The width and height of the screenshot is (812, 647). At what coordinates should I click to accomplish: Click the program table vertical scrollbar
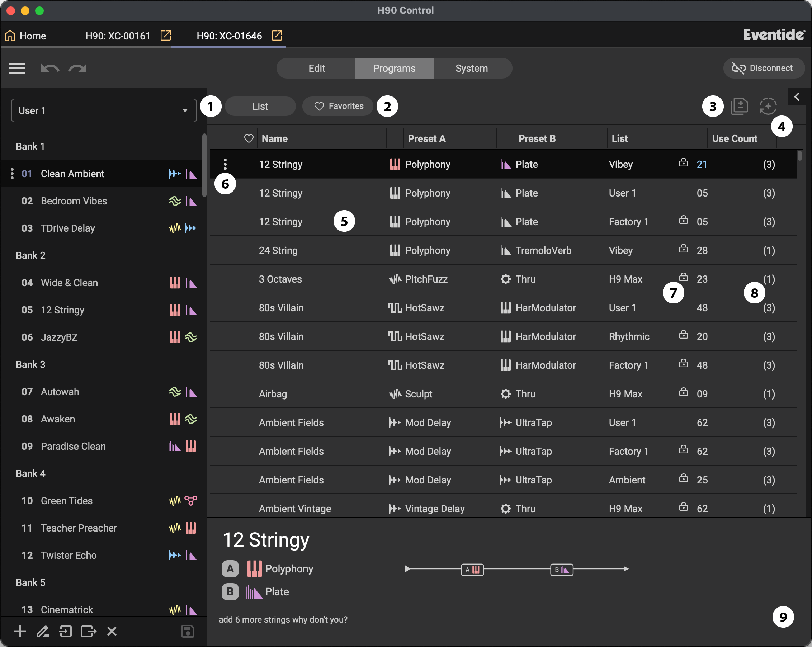pyautogui.click(x=799, y=155)
